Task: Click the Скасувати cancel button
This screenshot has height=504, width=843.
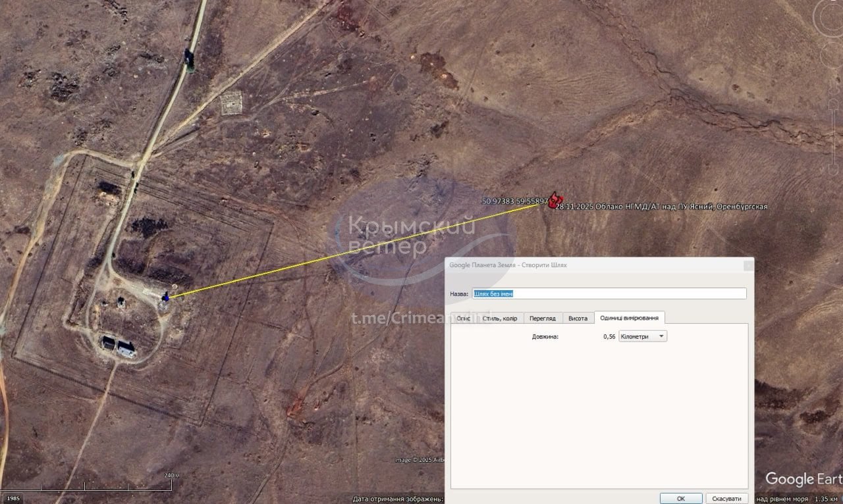Action: 727,498
